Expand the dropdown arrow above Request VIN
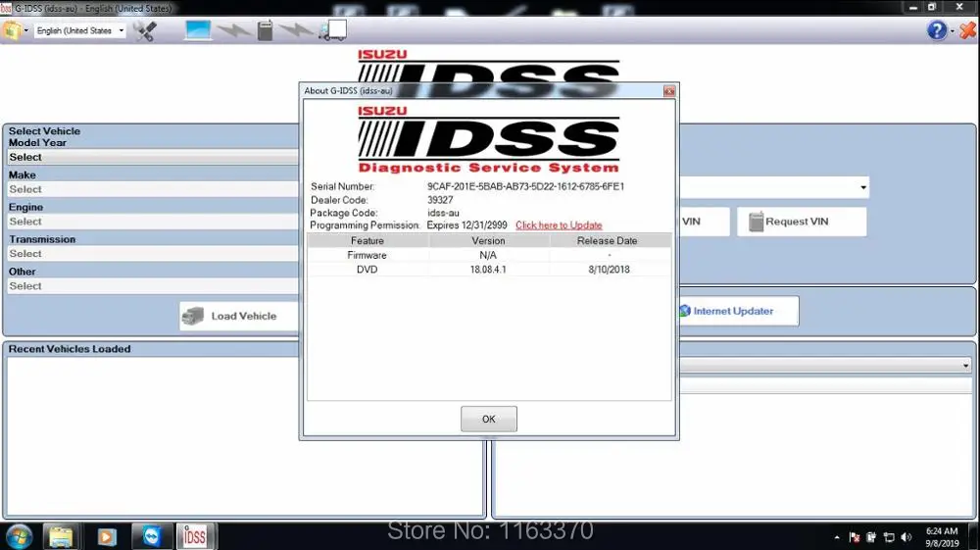Image resolution: width=980 pixels, height=550 pixels. click(863, 187)
